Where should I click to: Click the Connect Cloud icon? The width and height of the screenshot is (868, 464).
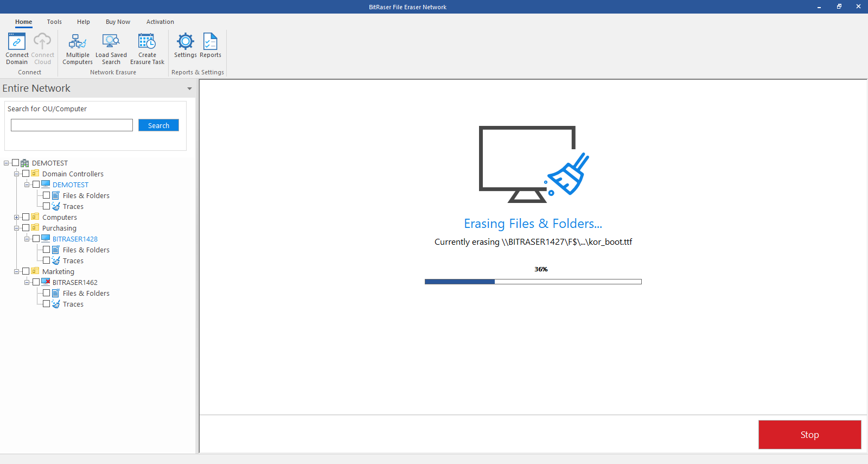click(42, 42)
